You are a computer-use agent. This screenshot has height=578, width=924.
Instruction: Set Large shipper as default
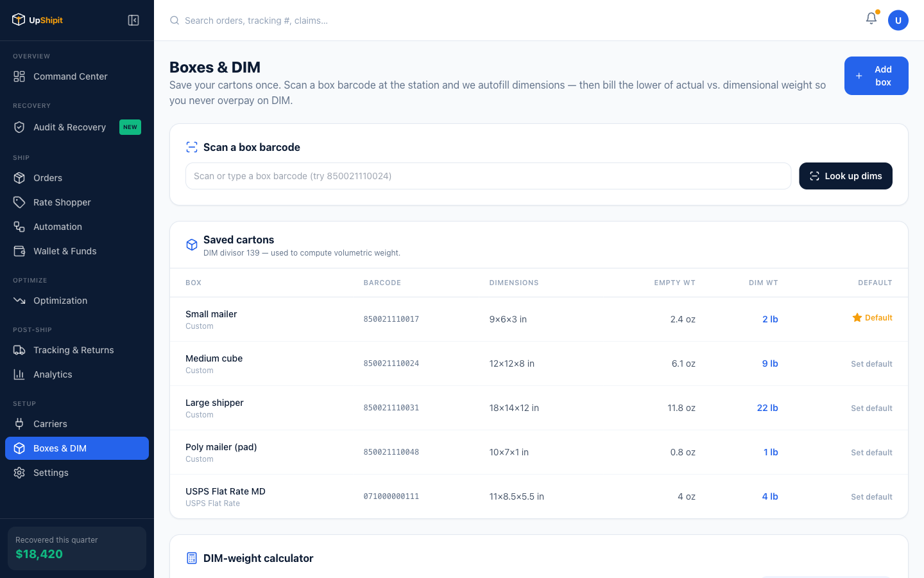tap(871, 408)
